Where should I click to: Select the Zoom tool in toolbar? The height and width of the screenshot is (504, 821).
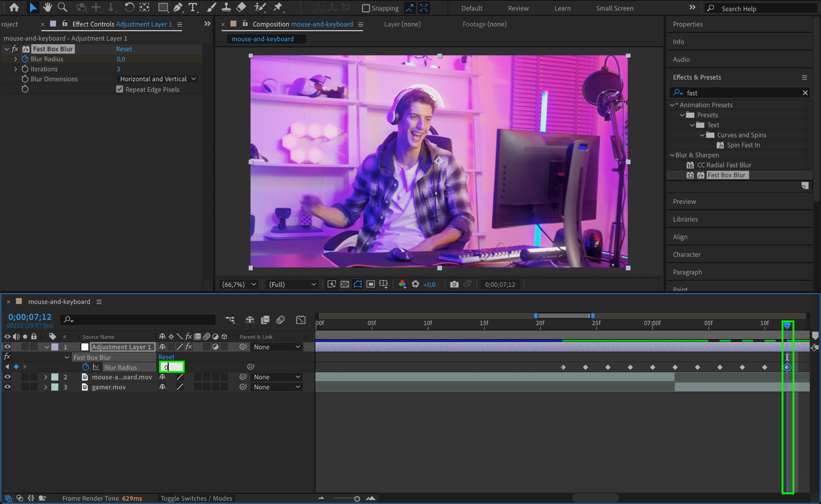pos(62,7)
